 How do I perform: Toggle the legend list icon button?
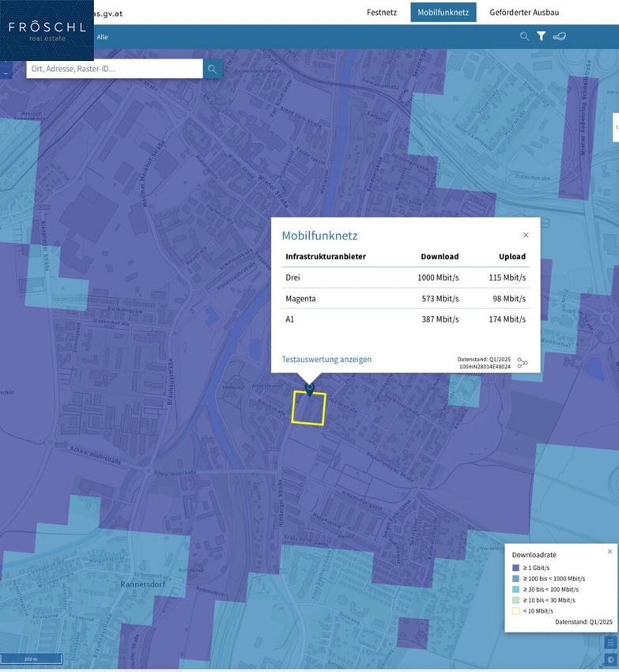pyautogui.click(x=610, y=643)
